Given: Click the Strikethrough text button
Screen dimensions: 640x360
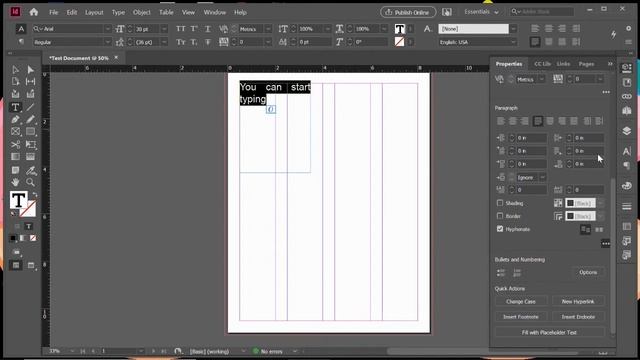Looking at the screenshot, I should (x=208, y=42).
